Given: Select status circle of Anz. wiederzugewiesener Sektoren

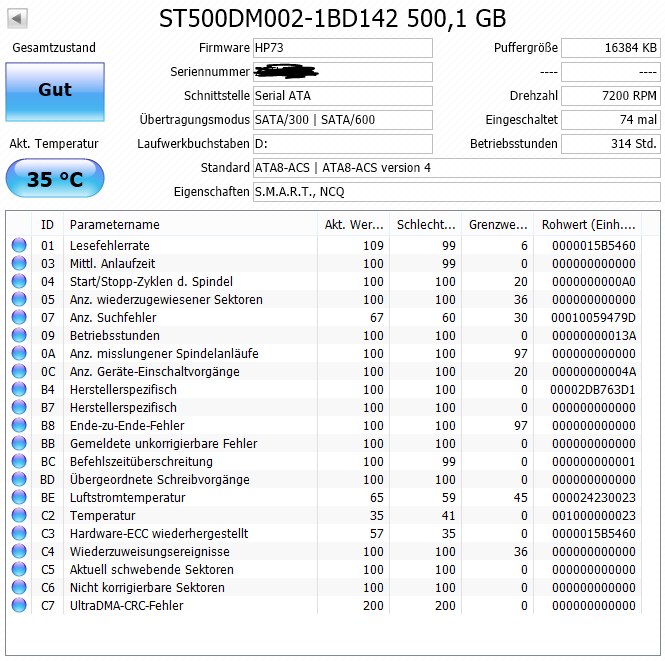Looking at the screenshot, I should [19, 299].
